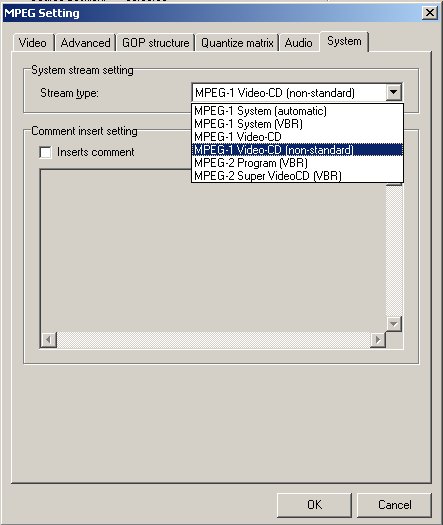The width and height of the screenshot is (443, 525).
Task: Select MPEG-2 Super VideoCD (VBR)
Action: (x=297, y=175)
